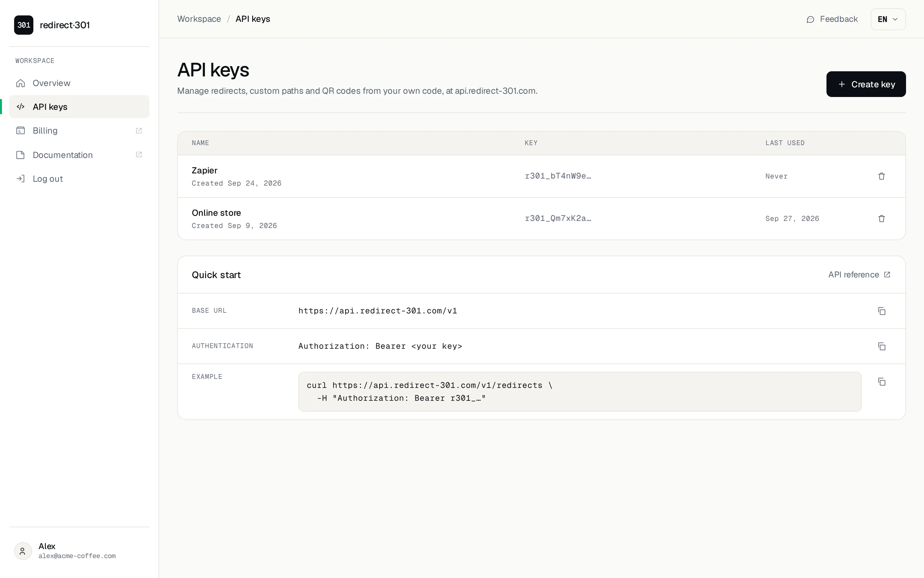This screenshot has width=924, height=578.
Task: Open the API reference link
Action: [859, 275]
